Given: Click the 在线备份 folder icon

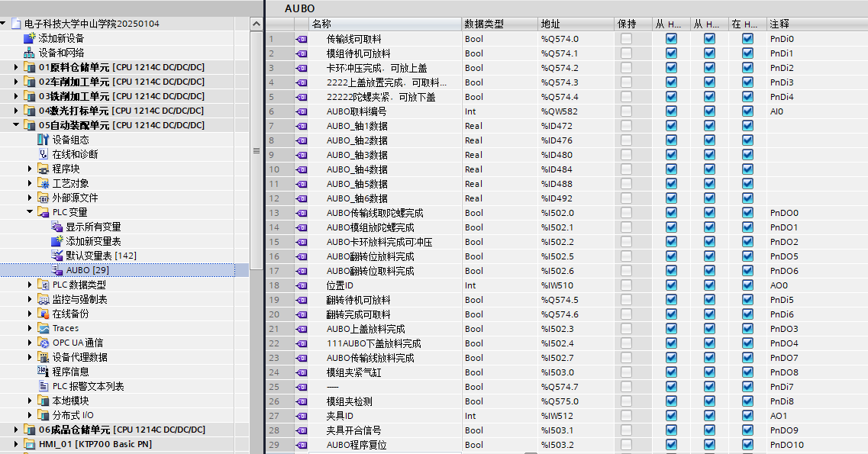Looking at the screenshot, I should pos(44,314).
